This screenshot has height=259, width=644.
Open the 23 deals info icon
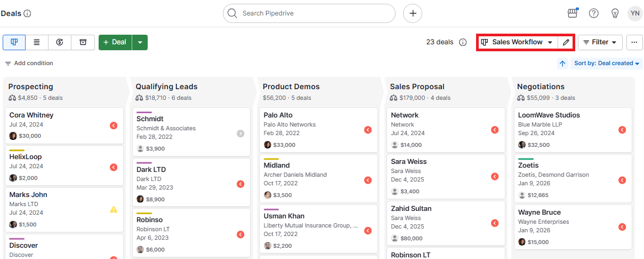[x=463, y=42]
